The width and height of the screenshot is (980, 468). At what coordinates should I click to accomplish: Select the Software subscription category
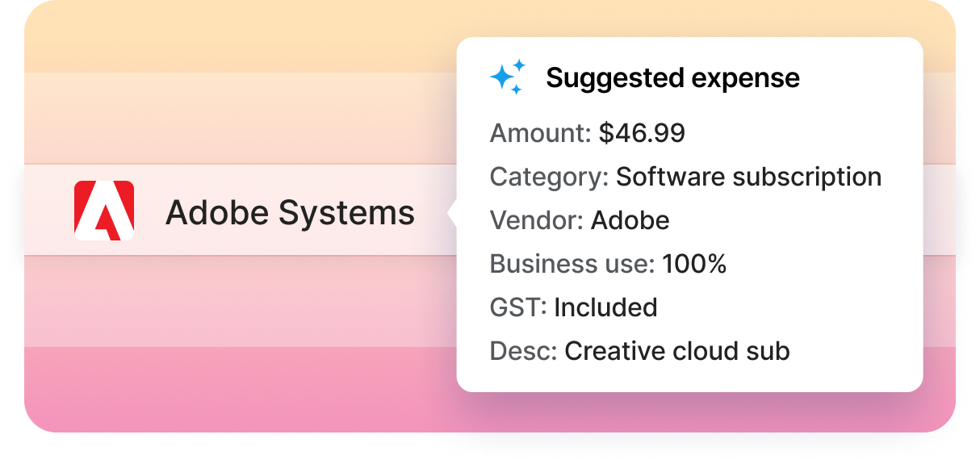tap(748, 177)
